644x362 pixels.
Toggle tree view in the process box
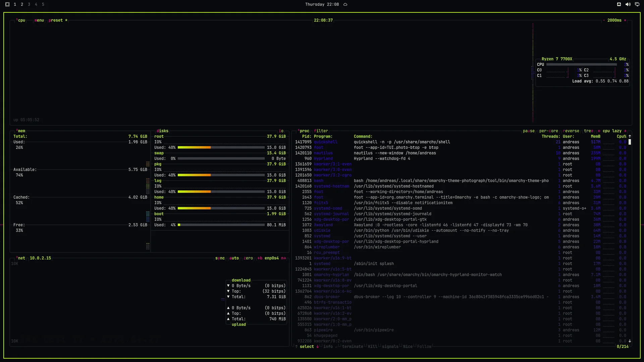(x=589, y=131)
